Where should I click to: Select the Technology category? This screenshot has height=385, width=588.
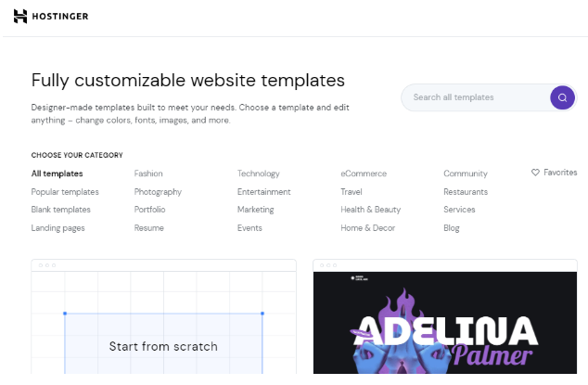[258, 173]
